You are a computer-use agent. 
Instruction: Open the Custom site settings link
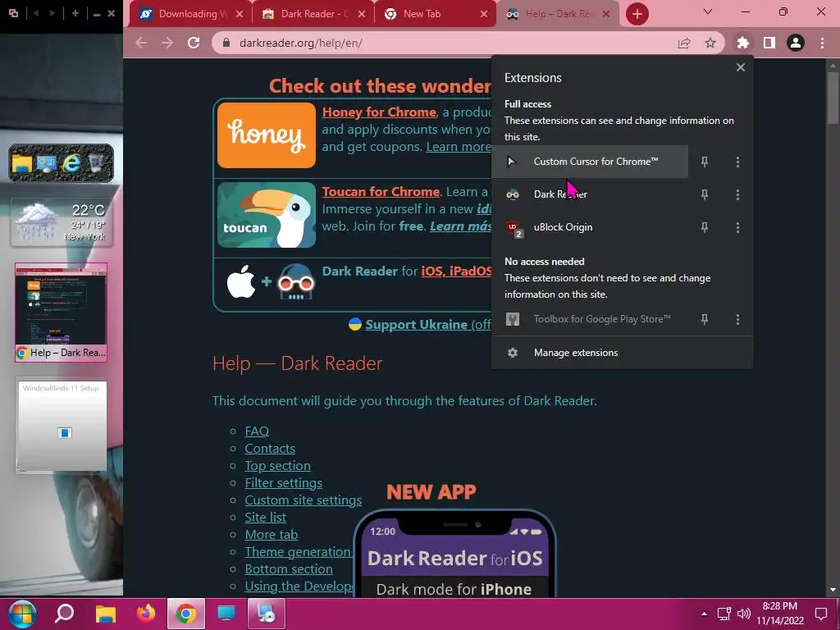tap(304, 500)
